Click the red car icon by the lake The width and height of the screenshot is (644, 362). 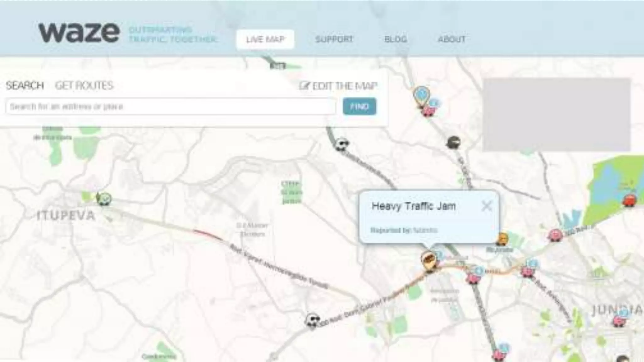[629, 200]
